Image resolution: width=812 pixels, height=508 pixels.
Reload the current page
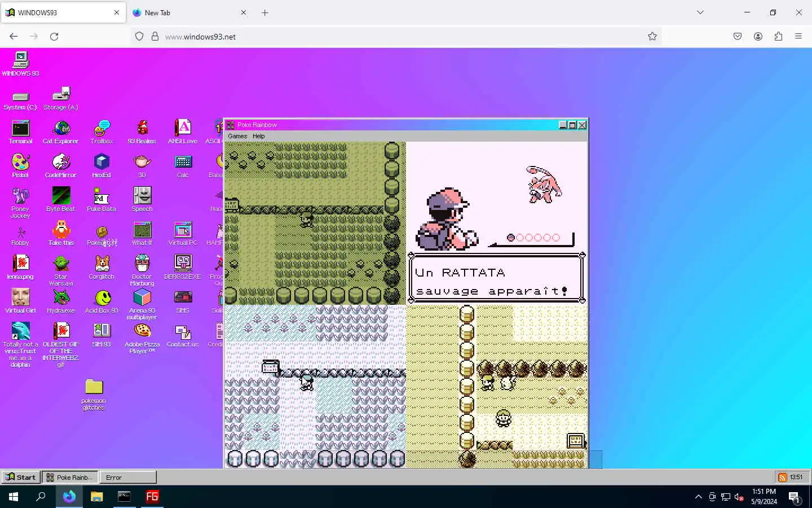click(x=54, y=36)
